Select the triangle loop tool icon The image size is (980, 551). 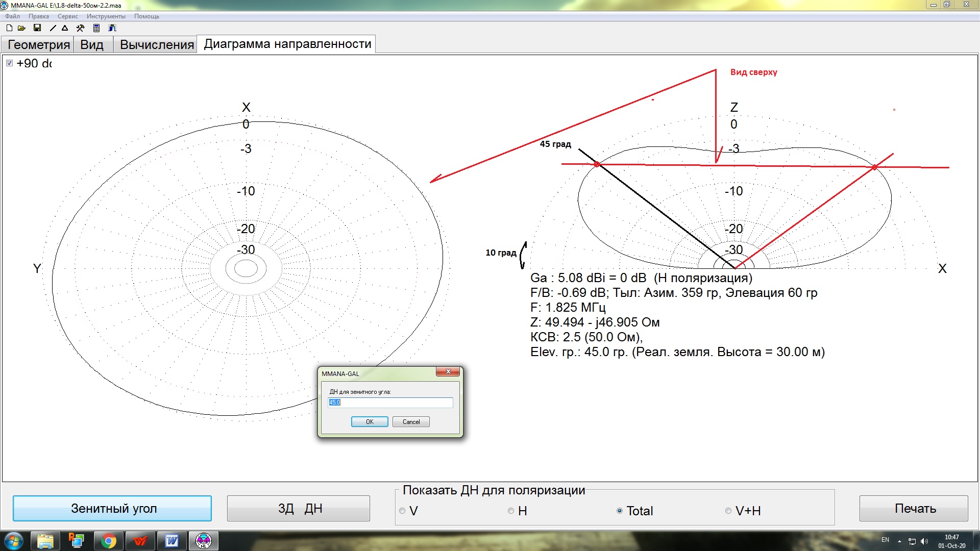[65, 28]
